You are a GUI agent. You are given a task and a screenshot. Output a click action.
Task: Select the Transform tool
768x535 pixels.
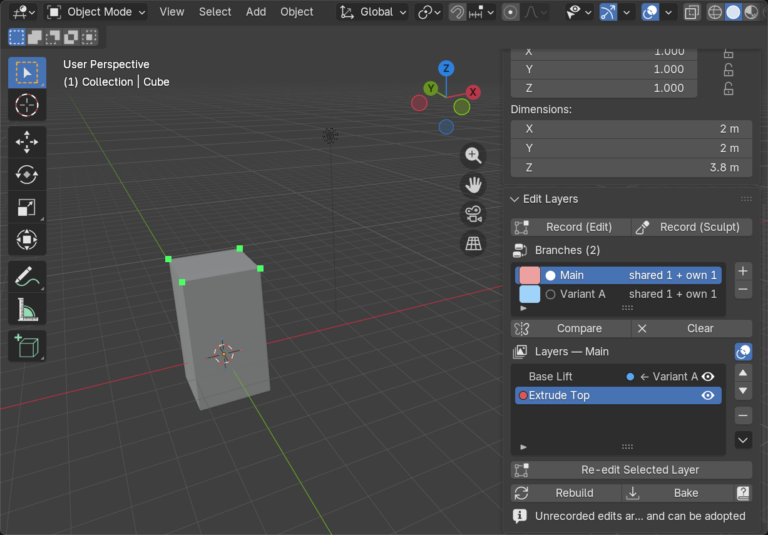click(x=27, y=240)
